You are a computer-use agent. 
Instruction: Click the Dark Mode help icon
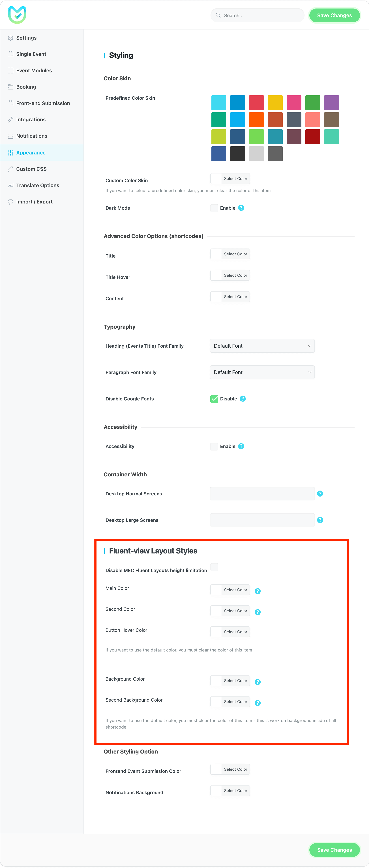pos(241,208)
